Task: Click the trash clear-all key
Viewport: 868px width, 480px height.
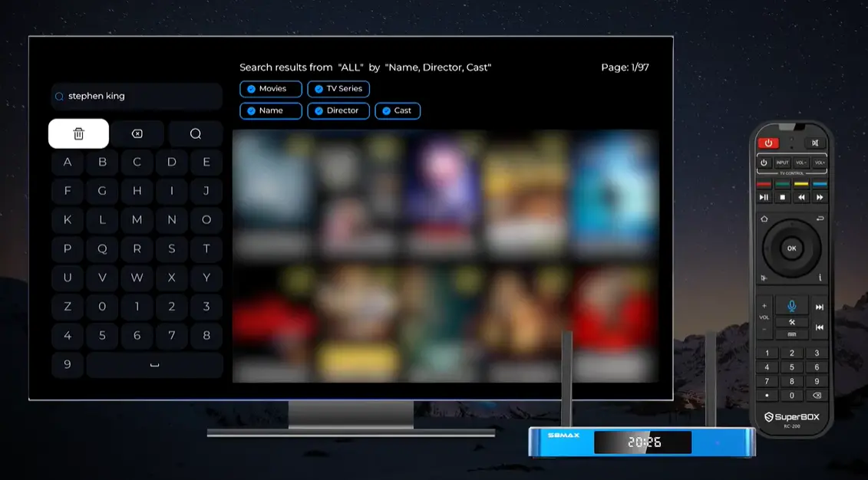Action: click(x=78, y=134)
